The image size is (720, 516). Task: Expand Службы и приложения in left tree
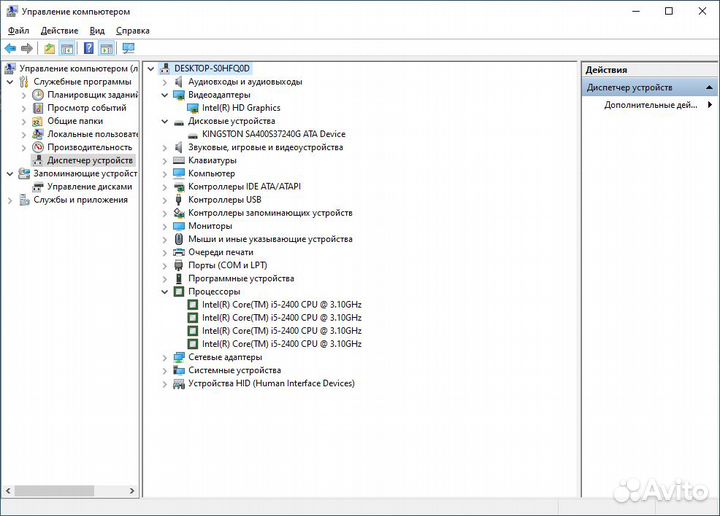click(x=10, y=200)
